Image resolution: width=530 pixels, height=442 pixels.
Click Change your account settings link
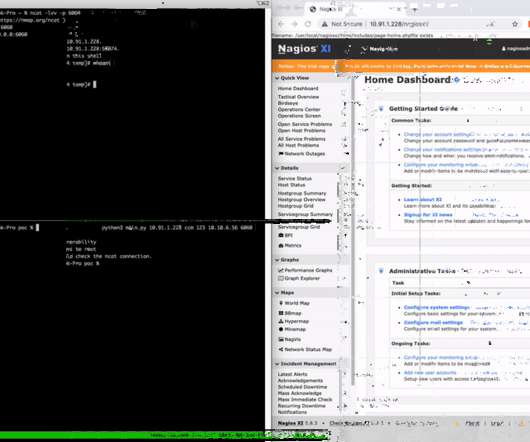coord(439,134)
